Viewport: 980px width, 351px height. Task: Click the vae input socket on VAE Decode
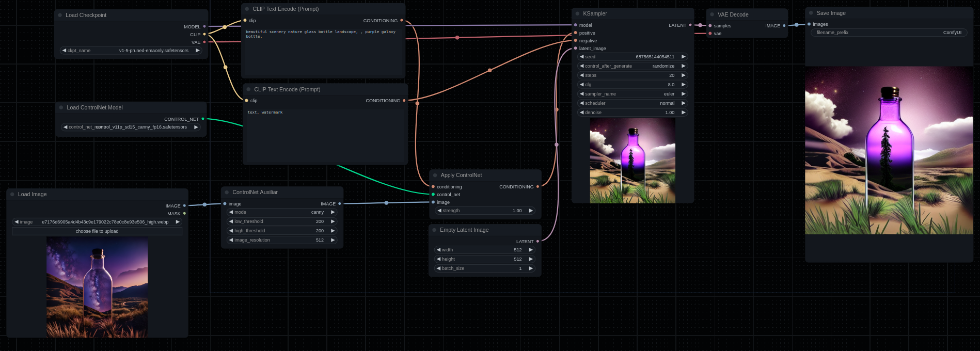[710, 34]
